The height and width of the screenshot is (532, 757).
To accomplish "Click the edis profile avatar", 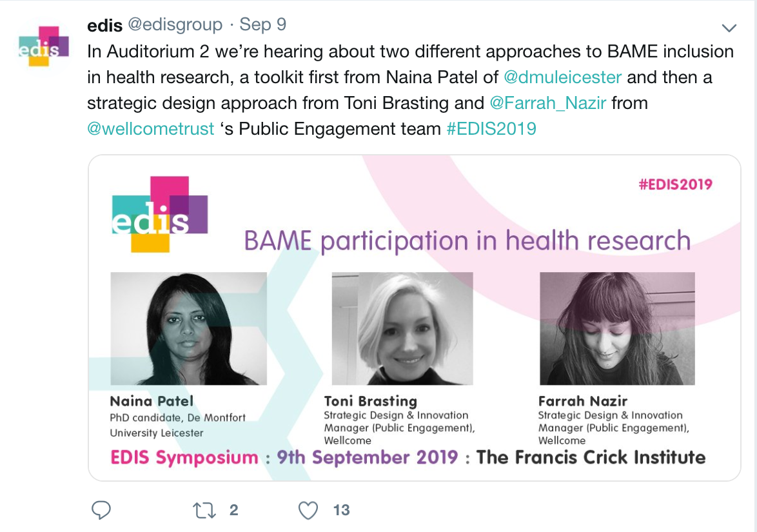I will [43, 46].
